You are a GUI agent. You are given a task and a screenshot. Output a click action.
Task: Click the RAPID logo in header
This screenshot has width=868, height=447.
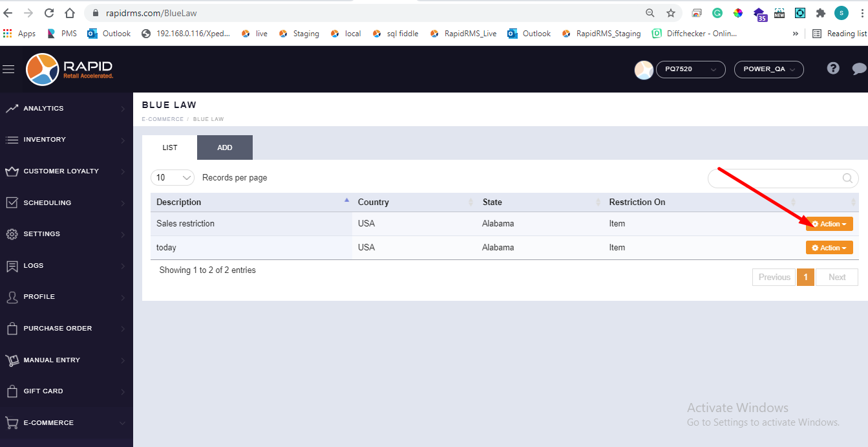coord(70,69)
